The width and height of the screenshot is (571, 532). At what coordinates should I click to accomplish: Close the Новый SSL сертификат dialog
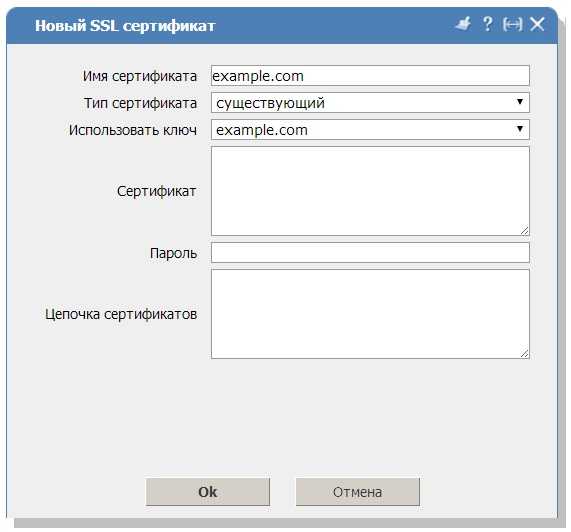pos(537,24)
